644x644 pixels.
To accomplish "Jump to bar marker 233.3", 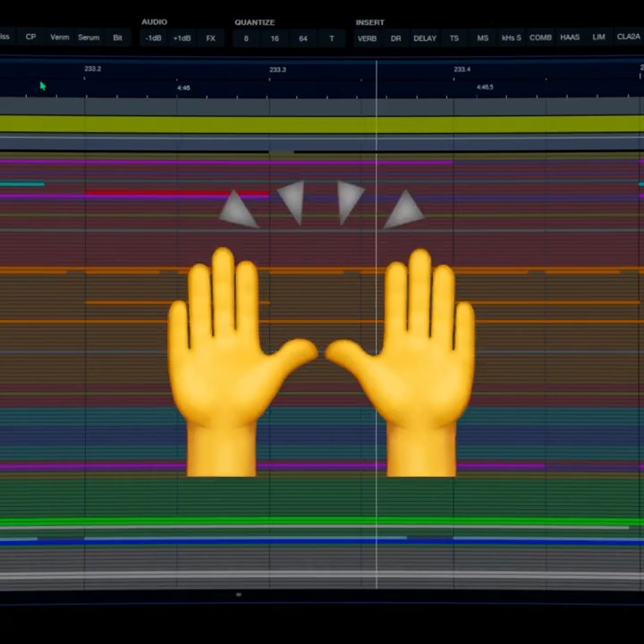I will coord(277,70).
